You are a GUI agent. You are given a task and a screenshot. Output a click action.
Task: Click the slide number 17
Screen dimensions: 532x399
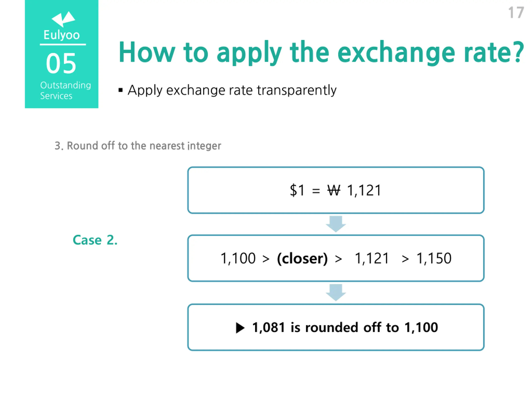coord(516,12)
